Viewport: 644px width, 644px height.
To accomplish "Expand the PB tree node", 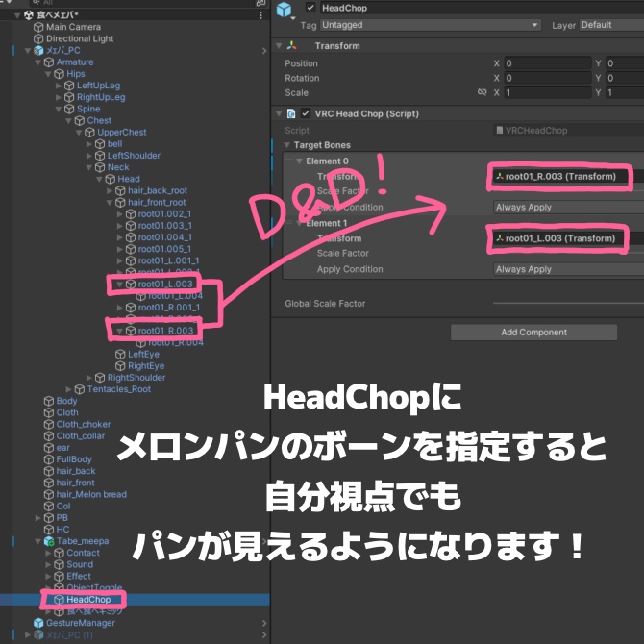I will (37, 518).
